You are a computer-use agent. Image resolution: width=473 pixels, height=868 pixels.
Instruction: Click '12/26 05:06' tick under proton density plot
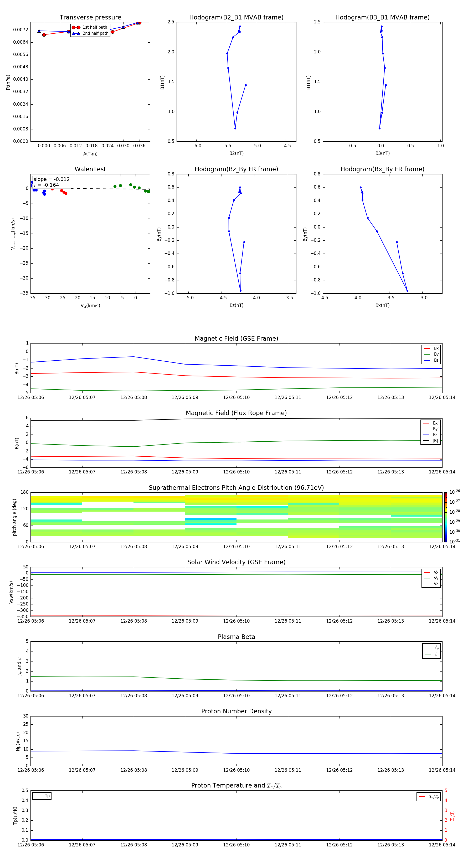coord(31,770)
